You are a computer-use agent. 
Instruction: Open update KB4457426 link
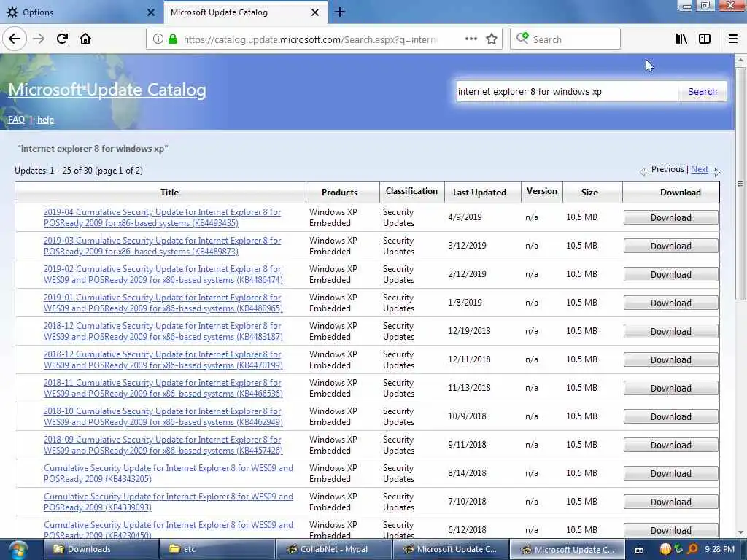click(163, 446)
